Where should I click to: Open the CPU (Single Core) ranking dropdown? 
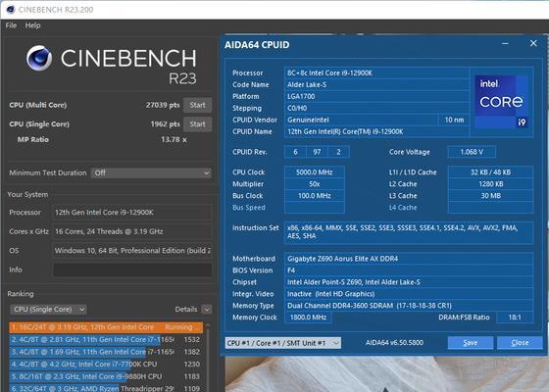click(48, 310)
